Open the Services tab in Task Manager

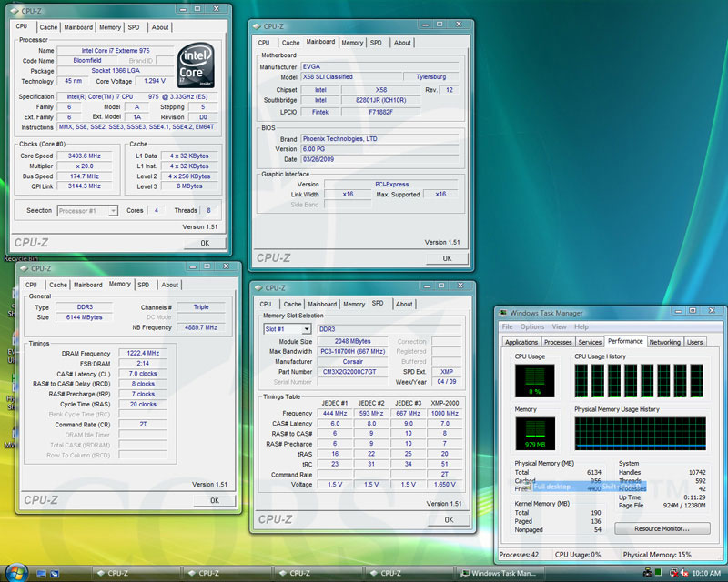[590, 342]
